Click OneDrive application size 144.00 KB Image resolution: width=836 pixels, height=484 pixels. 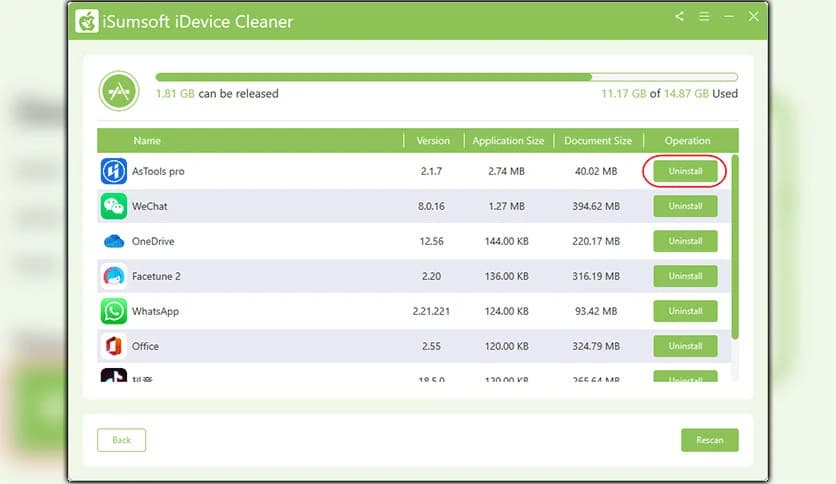coord(507,241)
